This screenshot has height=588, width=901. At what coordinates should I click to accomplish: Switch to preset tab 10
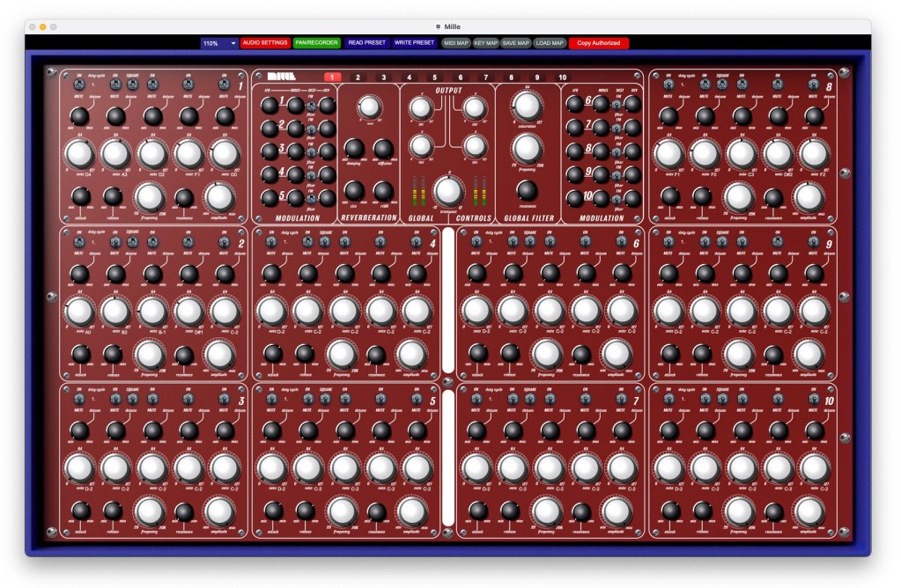point(563,77)
